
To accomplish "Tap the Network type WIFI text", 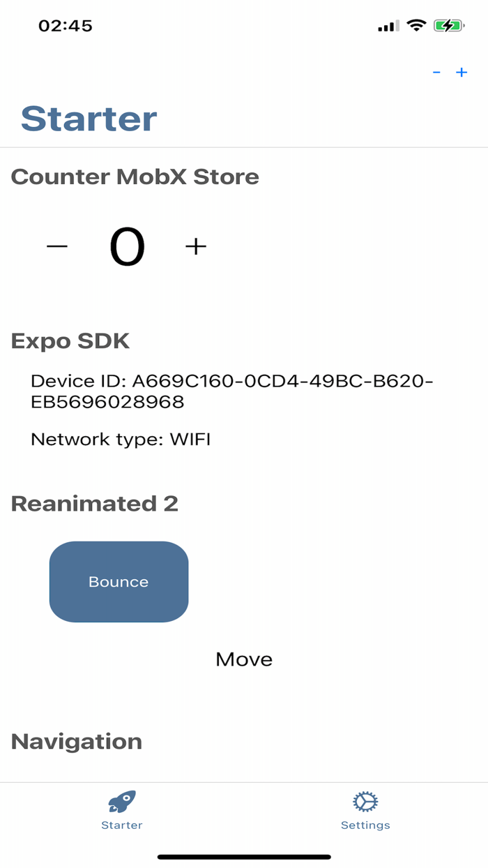I will 121,440.
